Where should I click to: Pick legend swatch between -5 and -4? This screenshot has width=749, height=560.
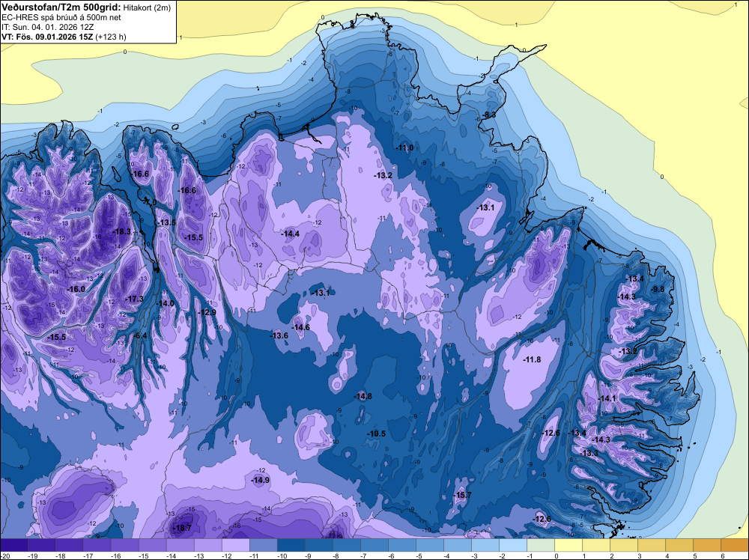430,545
